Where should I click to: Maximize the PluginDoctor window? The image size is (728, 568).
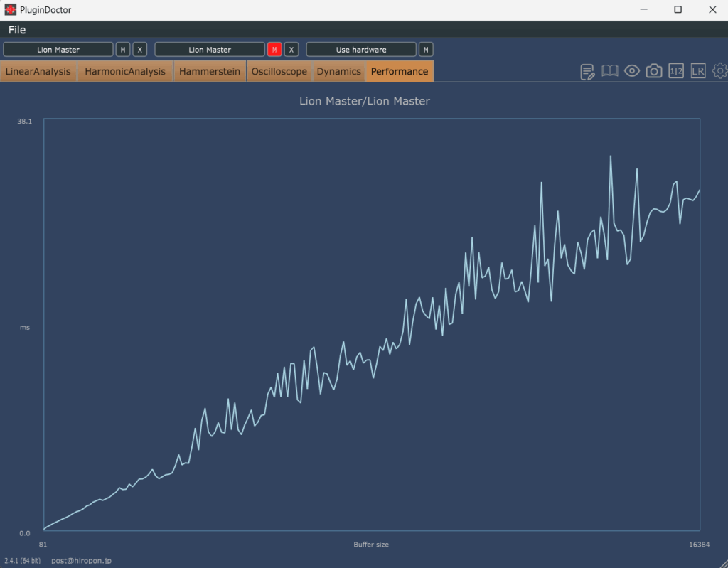click(x=678, y=9)
